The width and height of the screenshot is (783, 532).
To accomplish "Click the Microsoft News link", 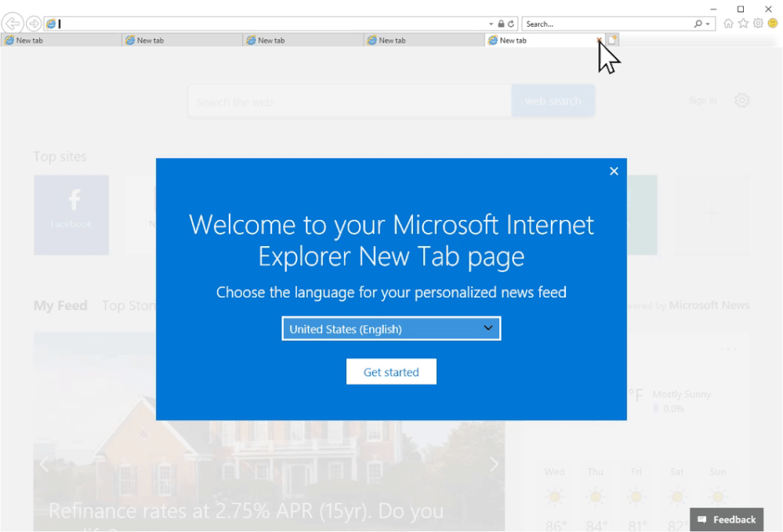I will pyautogui.click(x=709, y=306).
